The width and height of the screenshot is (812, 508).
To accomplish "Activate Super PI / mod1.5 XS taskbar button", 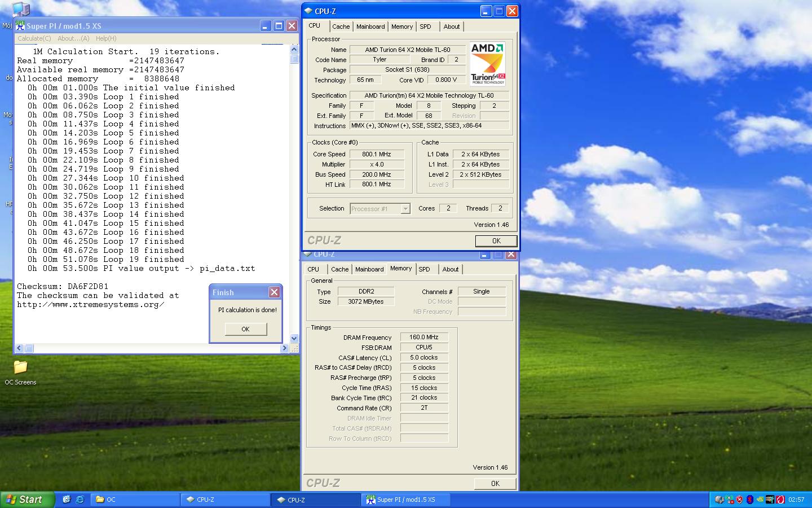I will (406, 500).
